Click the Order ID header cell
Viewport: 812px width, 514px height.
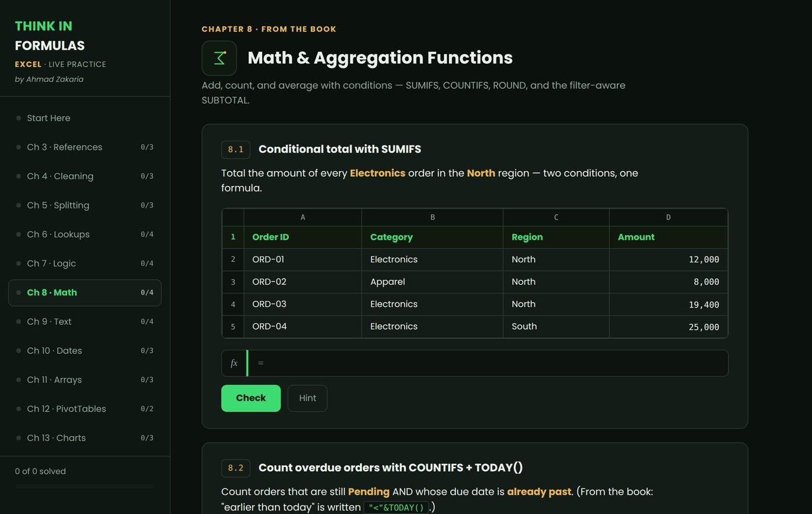pos(303,237)
